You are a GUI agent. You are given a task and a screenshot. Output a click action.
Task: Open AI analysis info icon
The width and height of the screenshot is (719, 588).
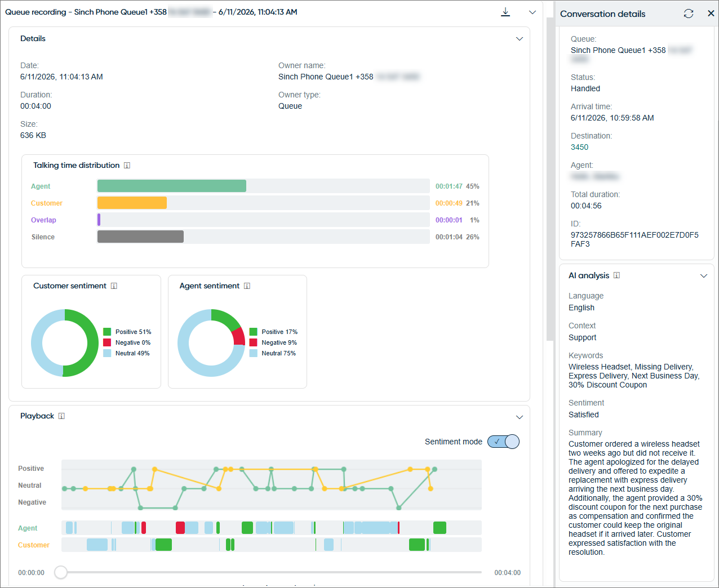click(616, 275)
